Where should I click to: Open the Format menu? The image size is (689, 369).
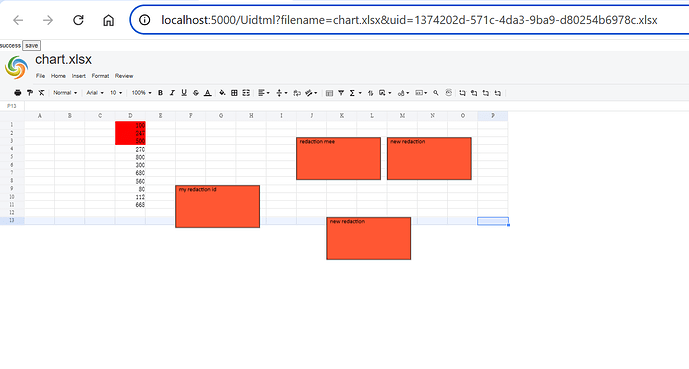[100, 76]
